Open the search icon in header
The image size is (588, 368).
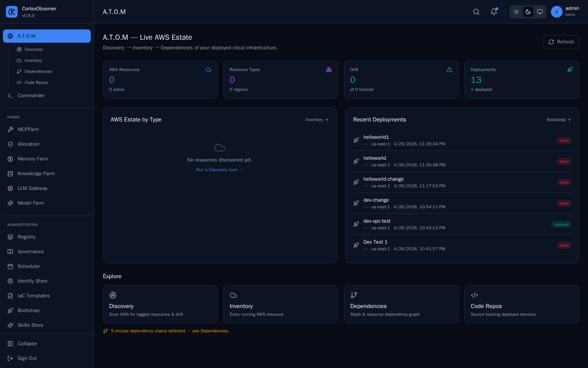[476, 12]
